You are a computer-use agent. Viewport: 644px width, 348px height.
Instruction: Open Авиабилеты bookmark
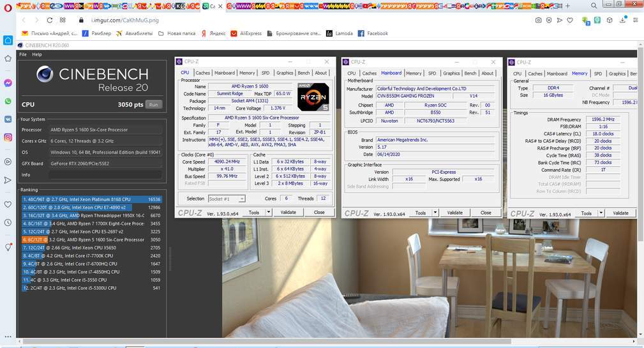pos(134,33)
